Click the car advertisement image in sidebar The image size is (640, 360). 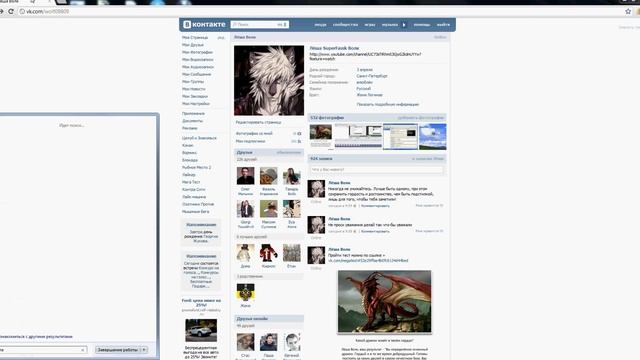point(201,330)
